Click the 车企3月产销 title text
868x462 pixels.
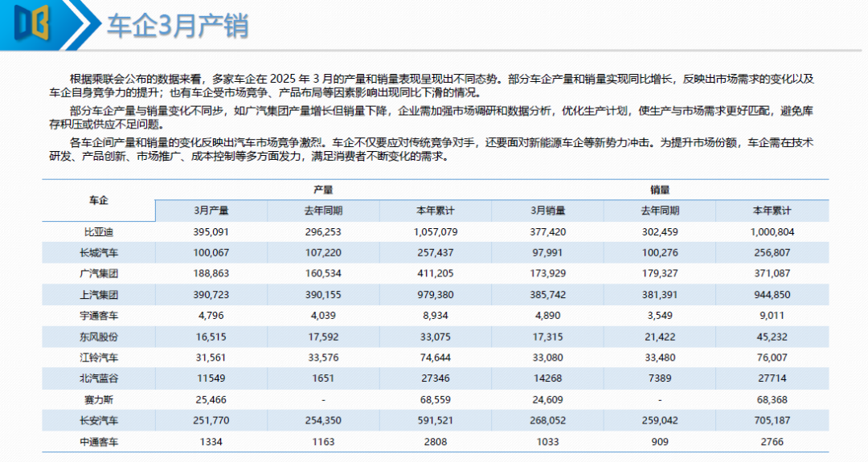178,26
